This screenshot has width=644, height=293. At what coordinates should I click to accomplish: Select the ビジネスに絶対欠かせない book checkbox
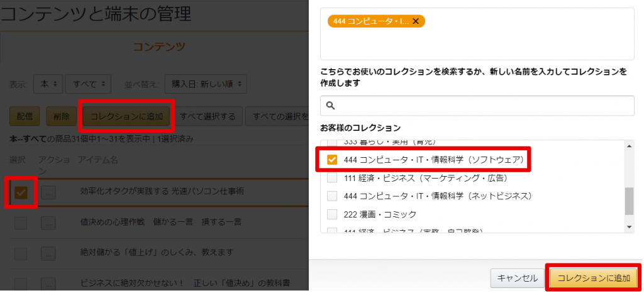pos(21,284)
